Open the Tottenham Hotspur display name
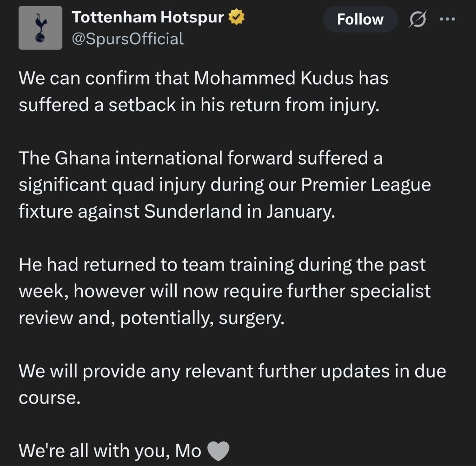 (x=148, y=18)
